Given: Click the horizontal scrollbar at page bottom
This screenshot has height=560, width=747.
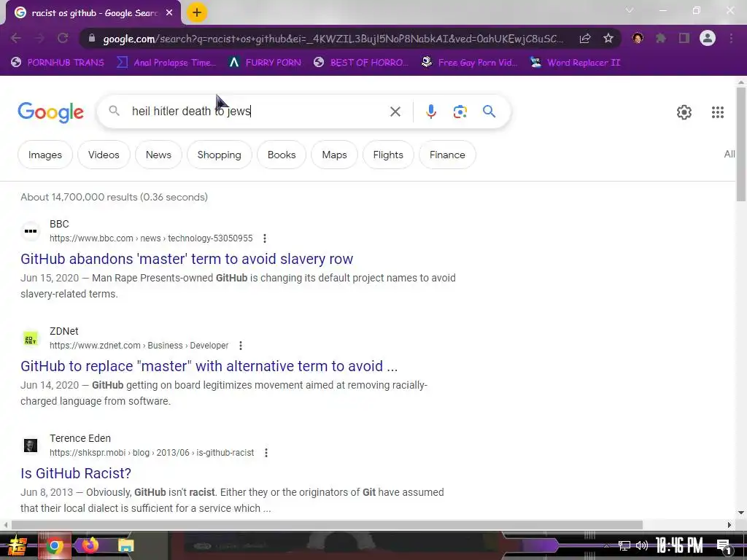Looking at the screenshot, I should 326,525.
